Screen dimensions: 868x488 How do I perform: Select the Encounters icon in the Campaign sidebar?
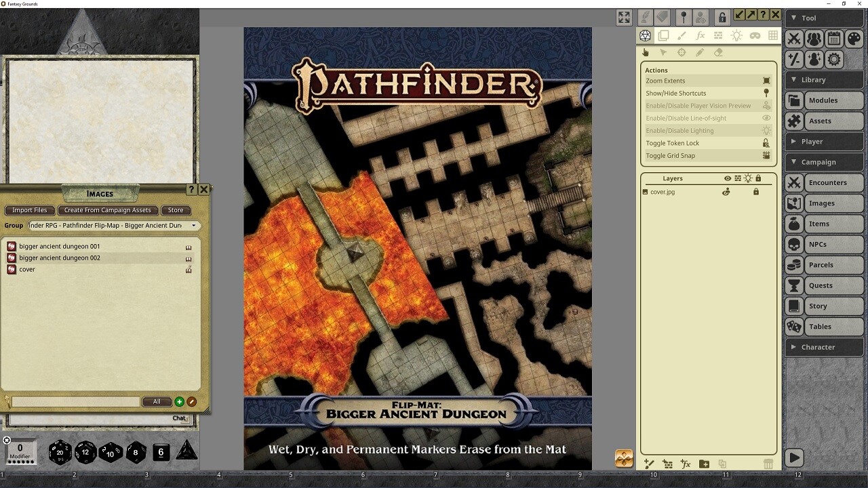(x=793, y=182)
